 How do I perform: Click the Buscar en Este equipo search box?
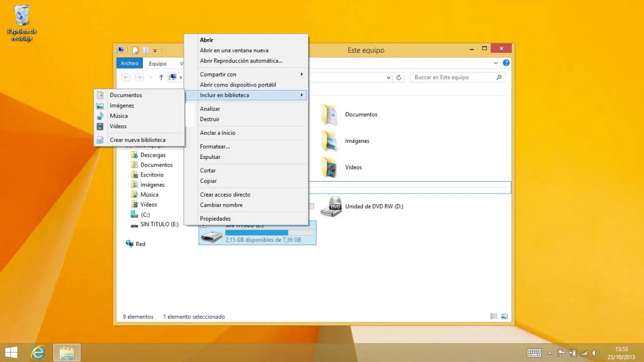(x=453, y=77)
